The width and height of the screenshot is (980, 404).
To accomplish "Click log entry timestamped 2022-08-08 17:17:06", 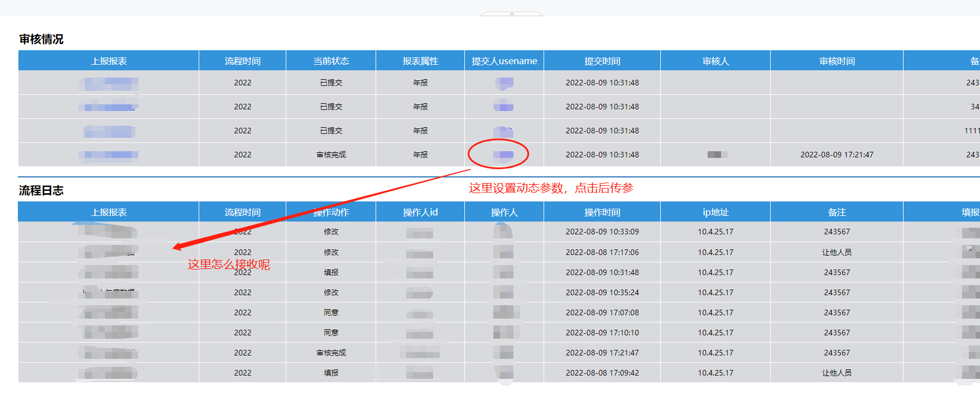I will 499,252.
